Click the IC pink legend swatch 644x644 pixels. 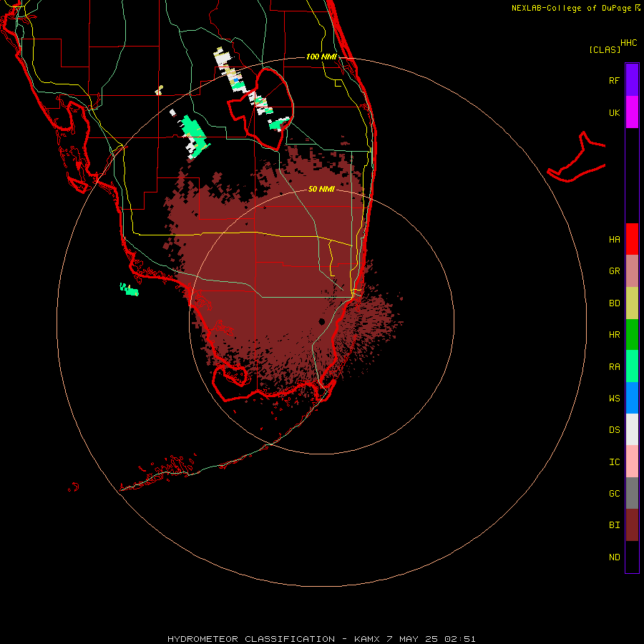pyautogui.click(x=632, y=462)
